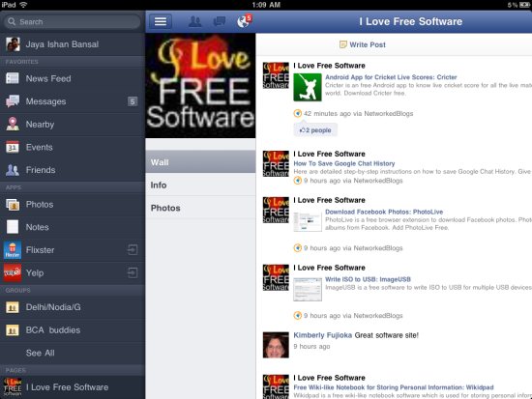
Task: Open How To Save Google Chat History link
Action: click(344, 163)
